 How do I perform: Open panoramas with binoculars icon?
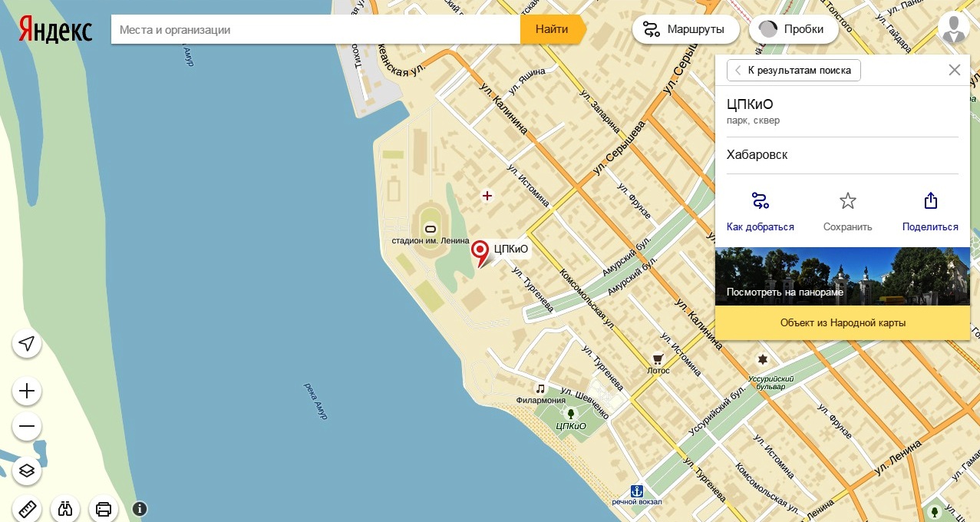click(x=65, y=508)
